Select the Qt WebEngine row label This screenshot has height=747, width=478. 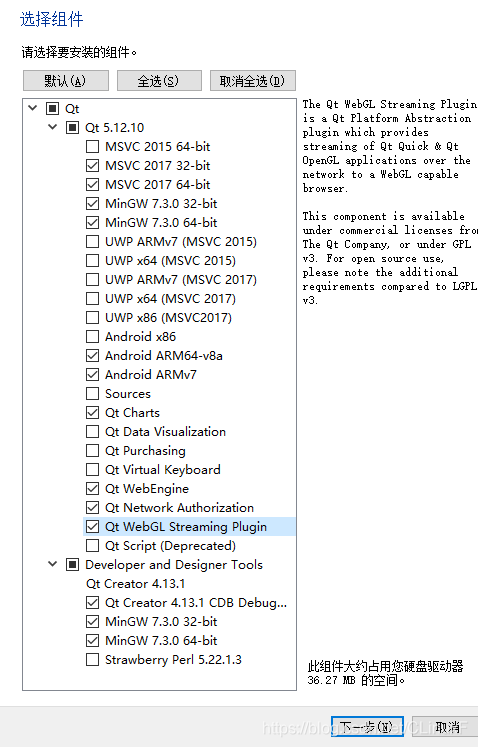pos(147,489)
